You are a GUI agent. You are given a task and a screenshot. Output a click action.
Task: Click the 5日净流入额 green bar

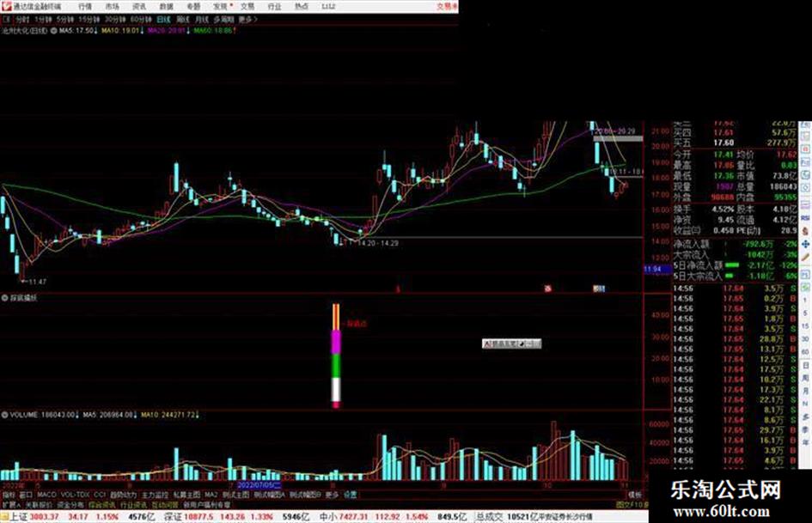point(732,265)
